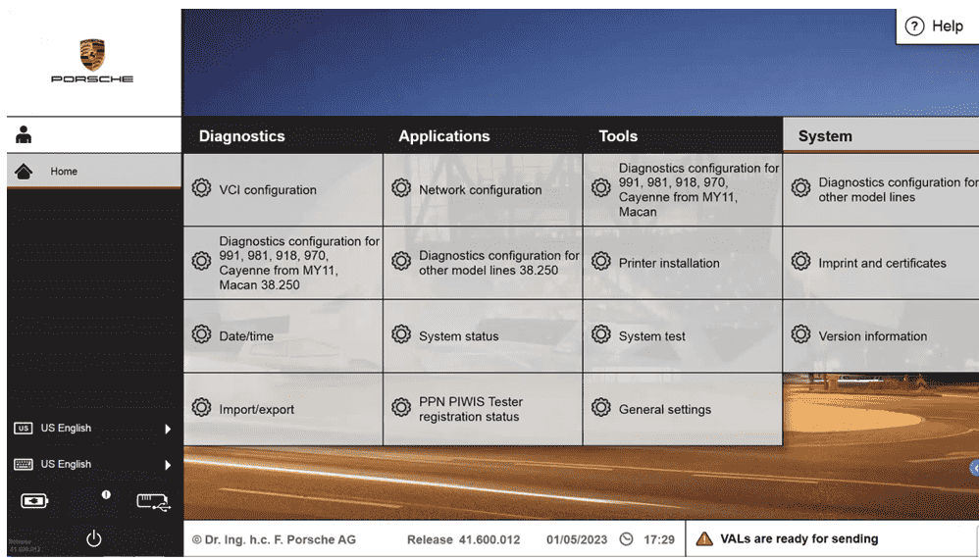The width and height of the screenshot is (979, 560).
Task: Click the Release 41.600.012 text
Action: 463,539
